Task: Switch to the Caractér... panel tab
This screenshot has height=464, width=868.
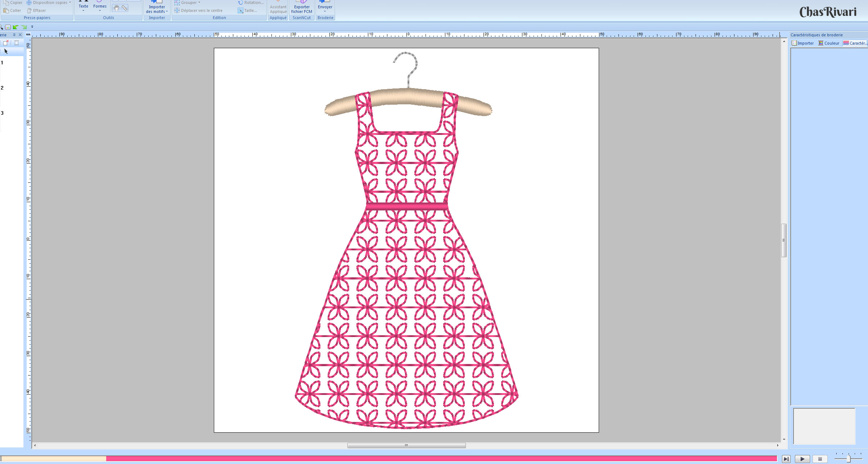Action: coord(855,43)
